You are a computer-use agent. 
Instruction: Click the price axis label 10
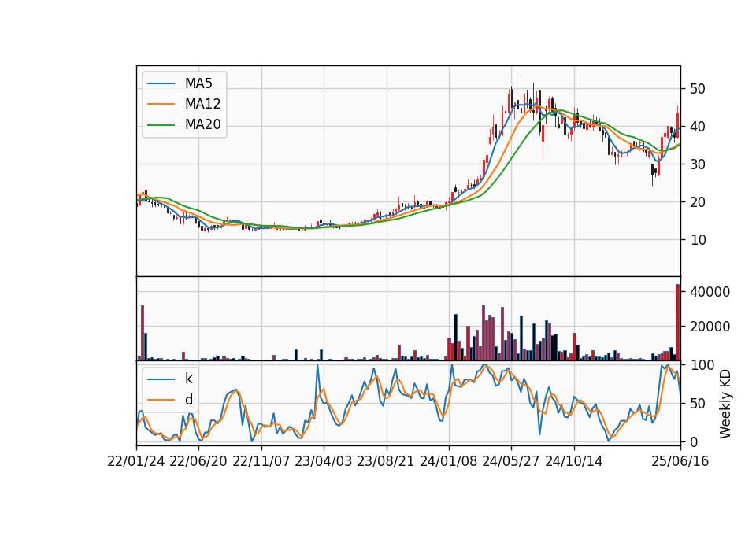tap(698, 240)
